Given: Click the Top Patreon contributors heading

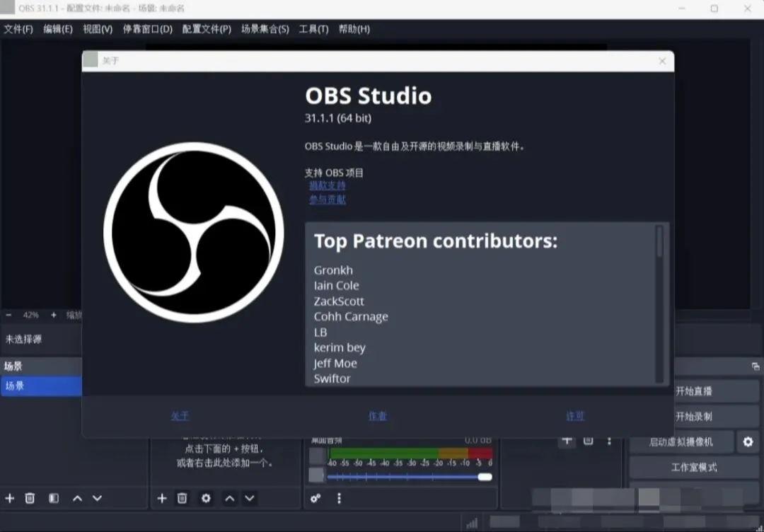Looking at the screenshot, I should point(436,241).
